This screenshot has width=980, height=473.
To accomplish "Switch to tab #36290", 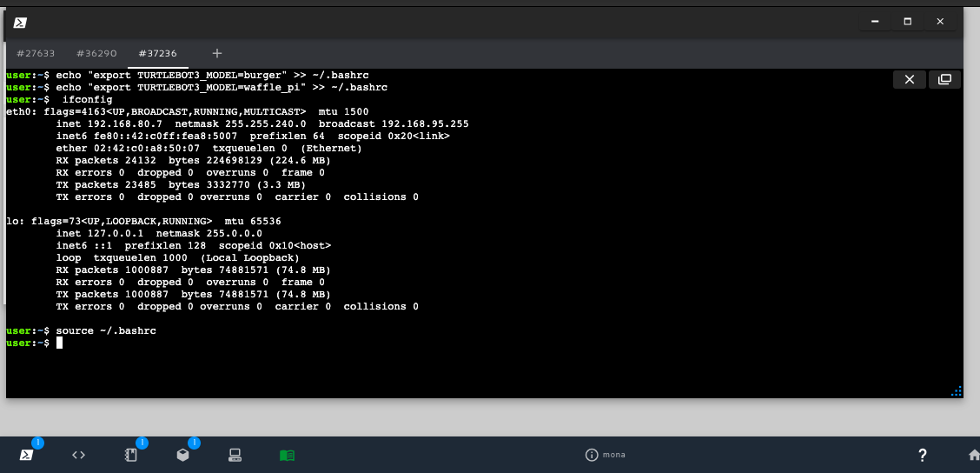I will pos(96,54).
